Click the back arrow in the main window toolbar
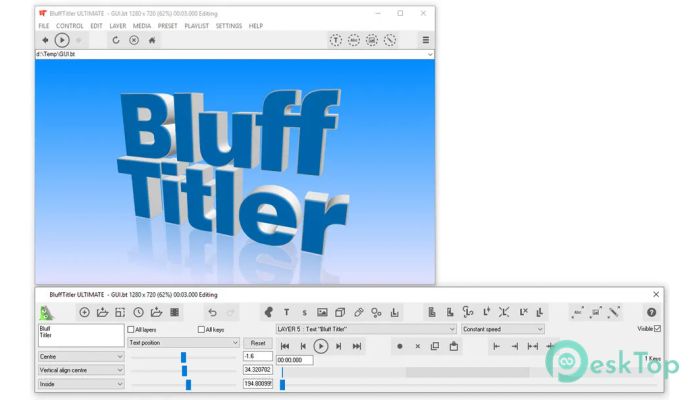Screen dimensions: 700x400 45,40
